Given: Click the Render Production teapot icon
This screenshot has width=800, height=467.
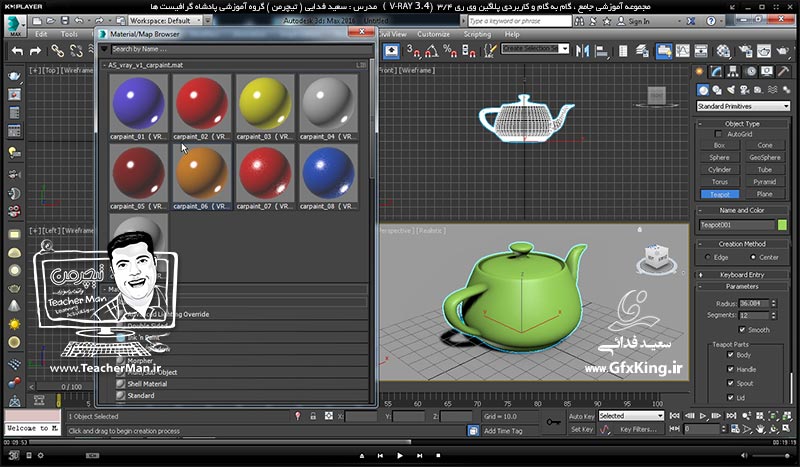Looking at the screenshot, I should (x=782, y=51).
